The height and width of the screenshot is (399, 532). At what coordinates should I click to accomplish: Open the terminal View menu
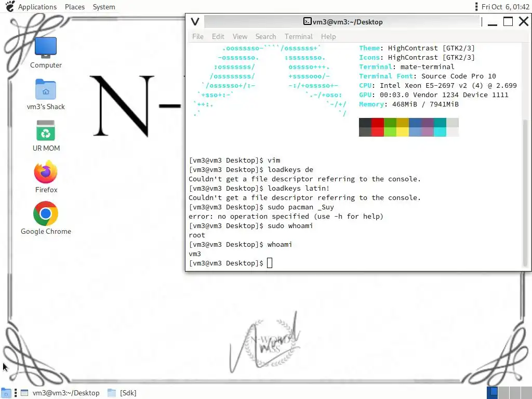240,36
